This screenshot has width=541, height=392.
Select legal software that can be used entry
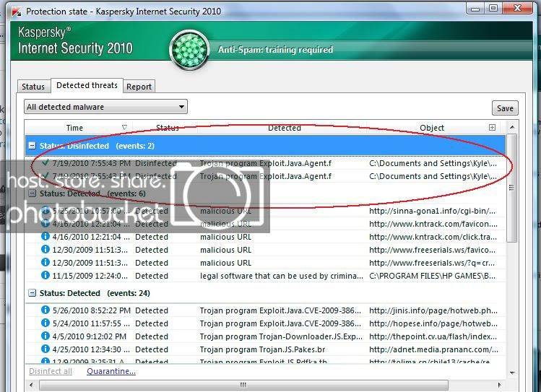281,276
